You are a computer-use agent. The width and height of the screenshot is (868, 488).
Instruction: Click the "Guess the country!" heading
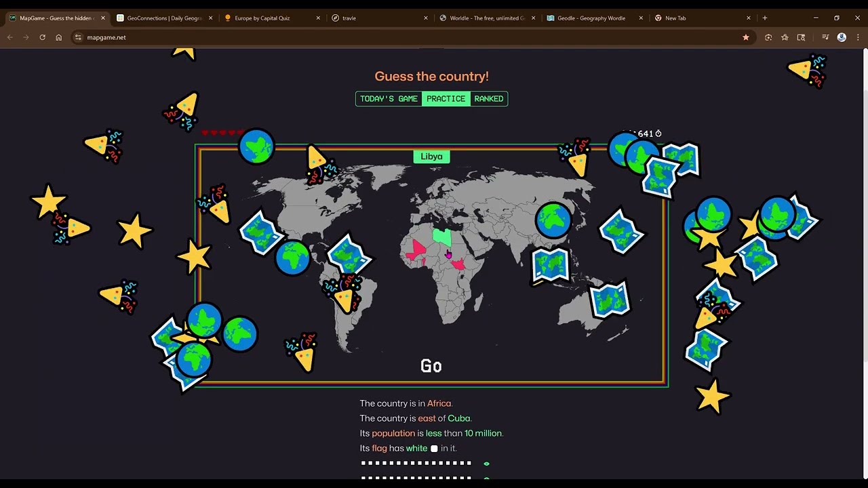click(431, 77)
